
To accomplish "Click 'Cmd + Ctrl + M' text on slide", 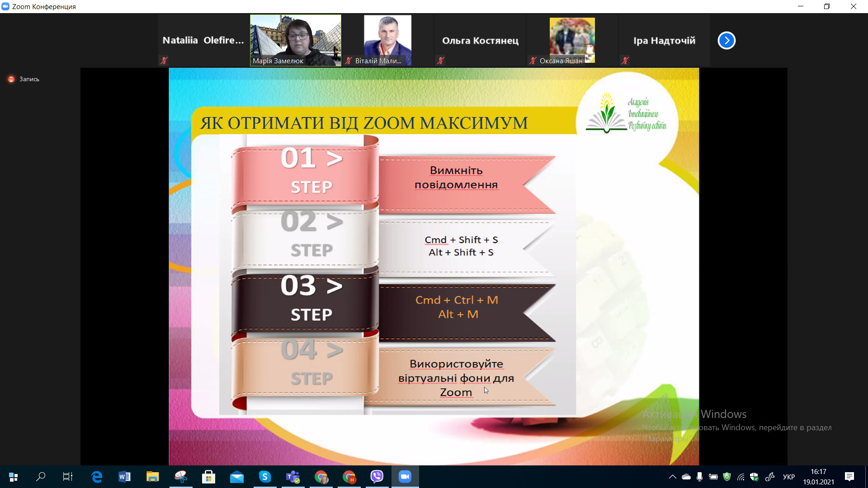I will tap(457, 300).
